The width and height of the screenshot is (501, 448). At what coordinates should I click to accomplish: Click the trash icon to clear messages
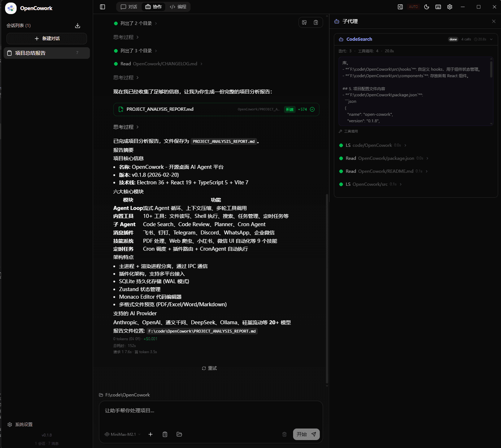(x=284, y=434)
